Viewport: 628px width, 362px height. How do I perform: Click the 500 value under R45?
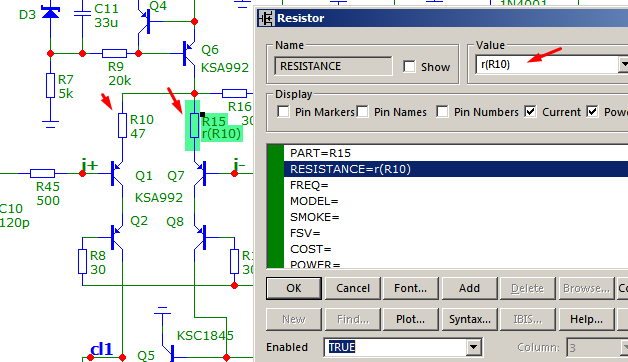coord(48,200)
